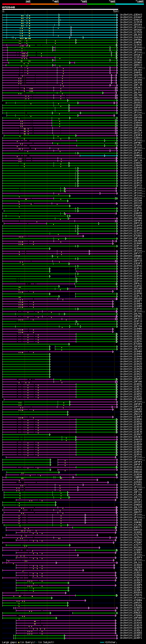This screenshot has width=146, height=644.
Task: Select hit label UniRef100_Q0WN16
Action: (131, 155)
